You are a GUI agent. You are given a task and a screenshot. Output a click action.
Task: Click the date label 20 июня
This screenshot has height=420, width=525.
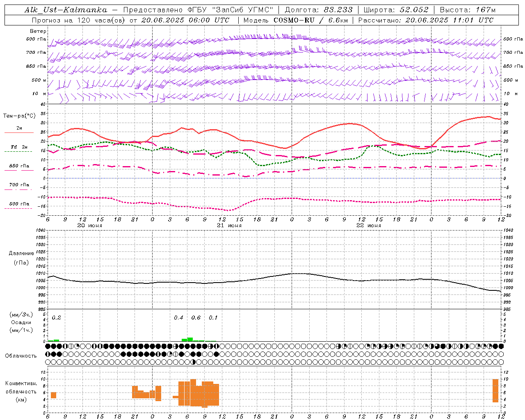pos(90,226)
